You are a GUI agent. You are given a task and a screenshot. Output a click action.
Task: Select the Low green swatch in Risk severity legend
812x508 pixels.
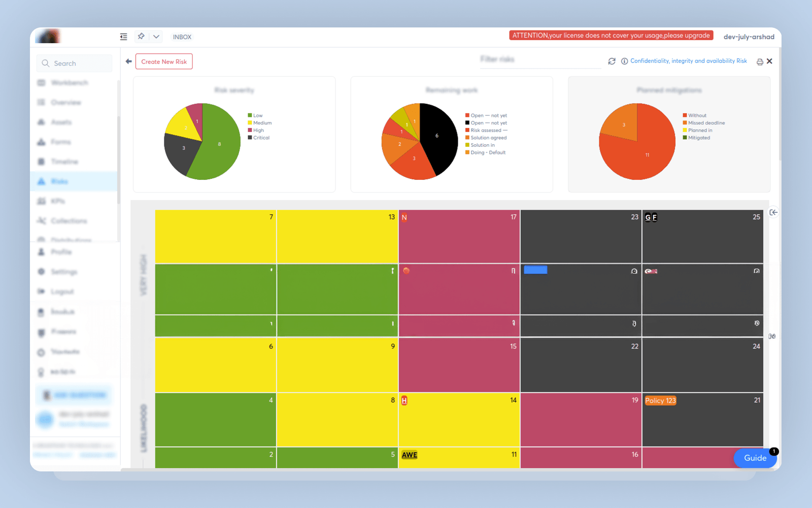click(249, 115)
